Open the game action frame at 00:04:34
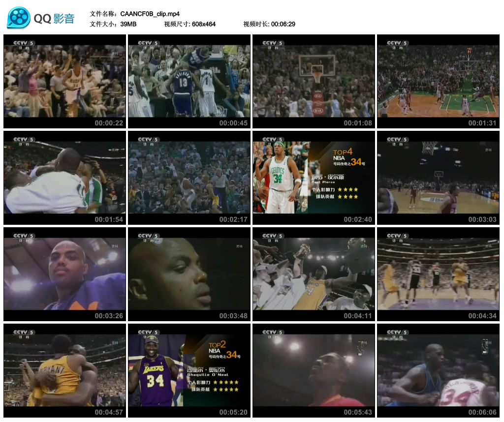 click(439, 274)
